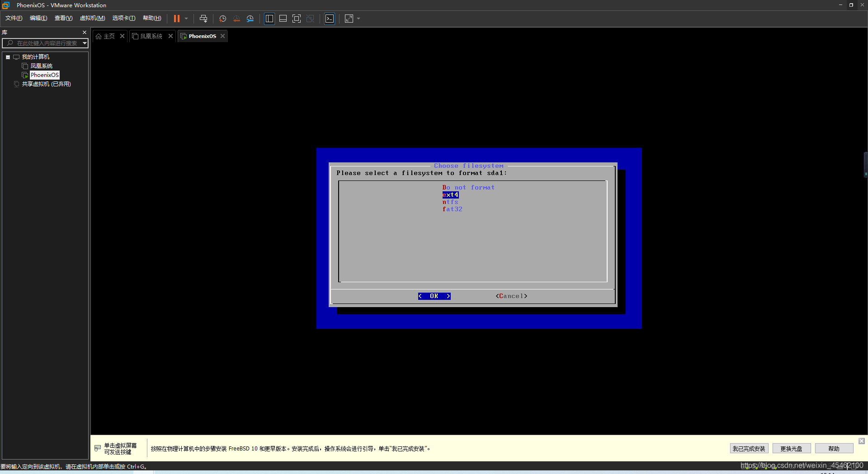Open the 虚拟机(M) menu
868x474 pixels.
pos(92,18)
